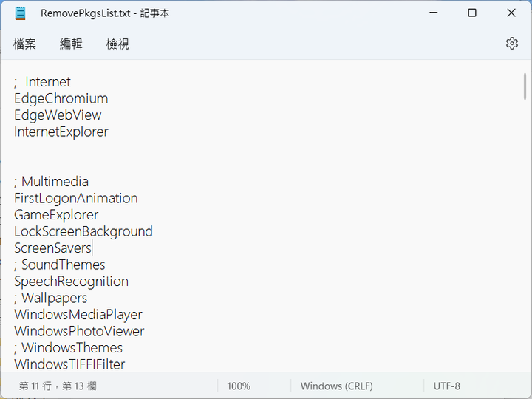Click on the WindowsMediaPlayer line
532x399 pixels.
click(78, 315)
